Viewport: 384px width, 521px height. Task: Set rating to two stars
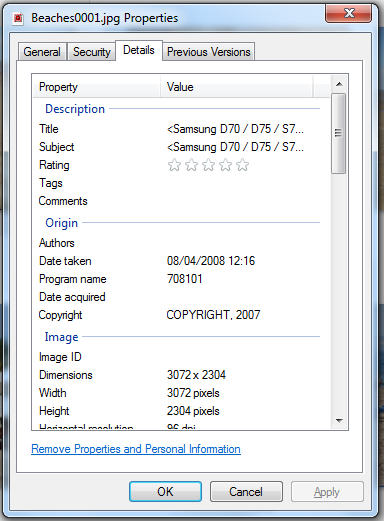click(191, 165)
